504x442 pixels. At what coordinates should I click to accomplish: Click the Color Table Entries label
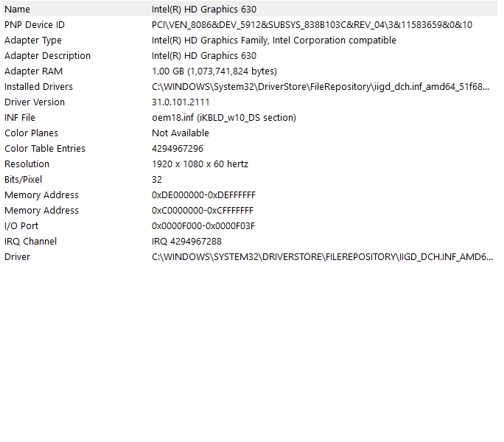click(x=45, y=148)
